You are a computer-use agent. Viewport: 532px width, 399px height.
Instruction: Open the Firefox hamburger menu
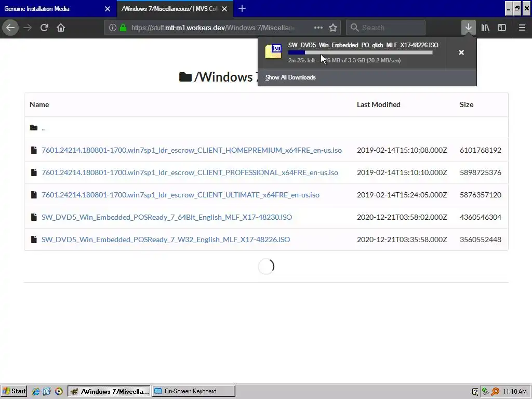click(x=522, y=28)
